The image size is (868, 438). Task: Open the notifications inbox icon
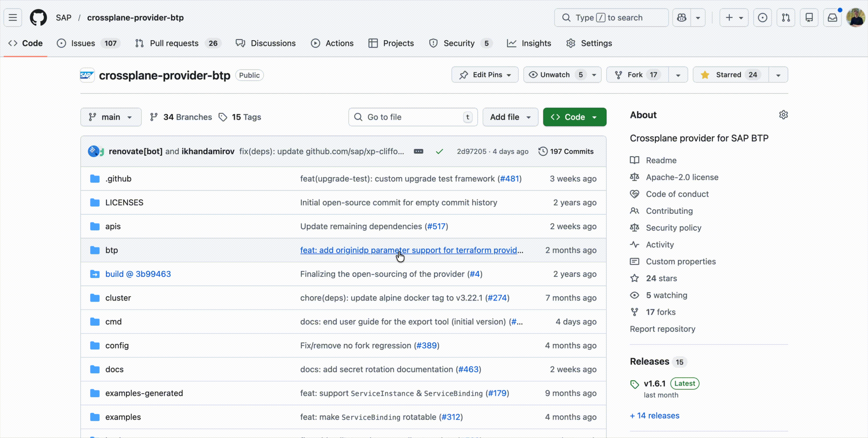(x=832, y=17)
